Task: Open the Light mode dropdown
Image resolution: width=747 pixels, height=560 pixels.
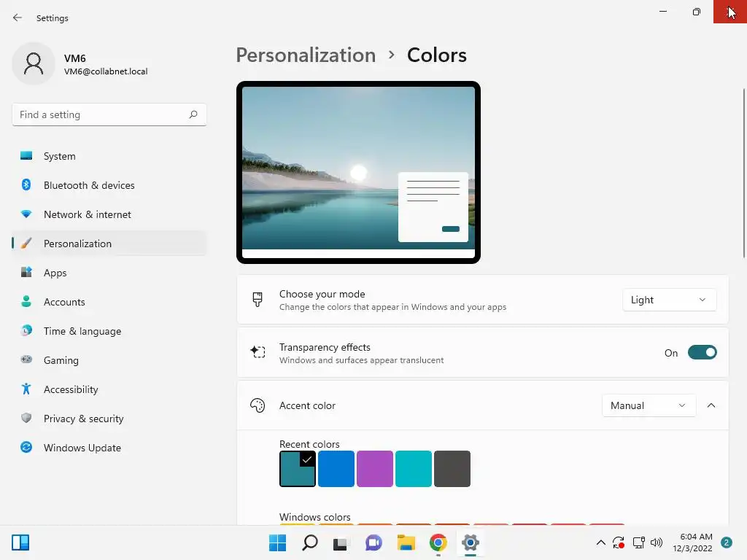Action: [x=669, y=300]
